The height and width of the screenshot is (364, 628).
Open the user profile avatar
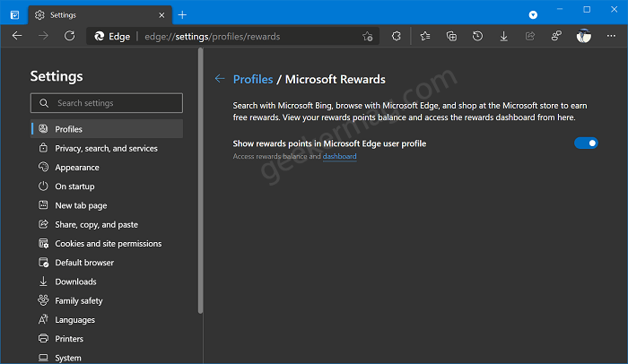[x=583, y=37]
